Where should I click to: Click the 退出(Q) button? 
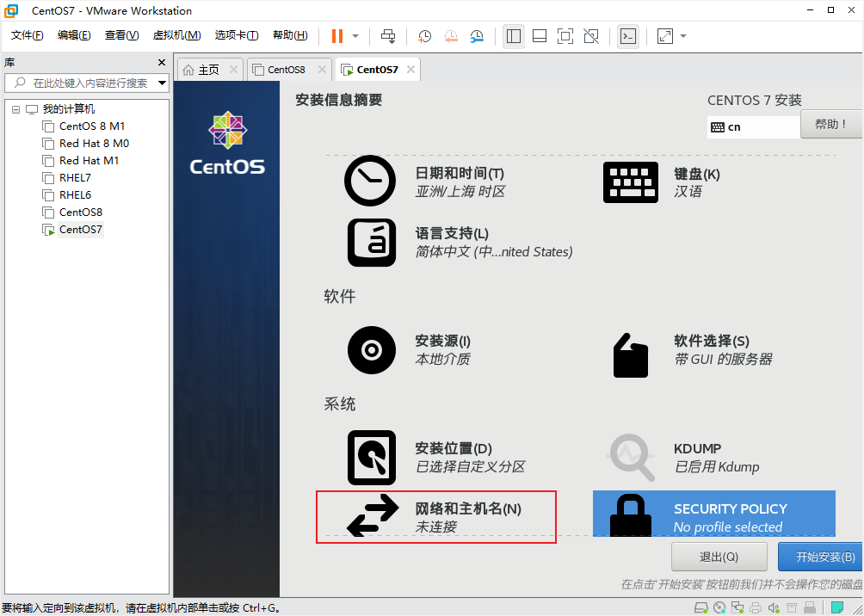[719, 557]
